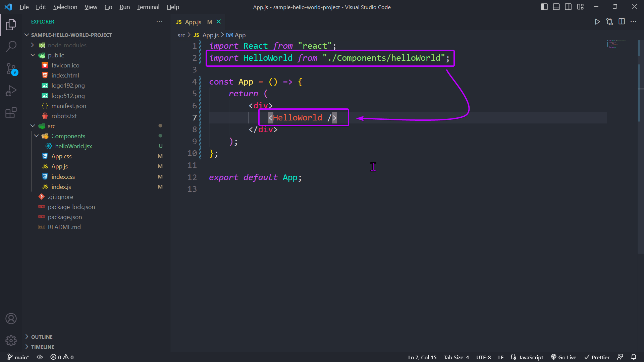644x362 pixels.
Task: Open Source Control view with badge
Action: tap(11, 69)
